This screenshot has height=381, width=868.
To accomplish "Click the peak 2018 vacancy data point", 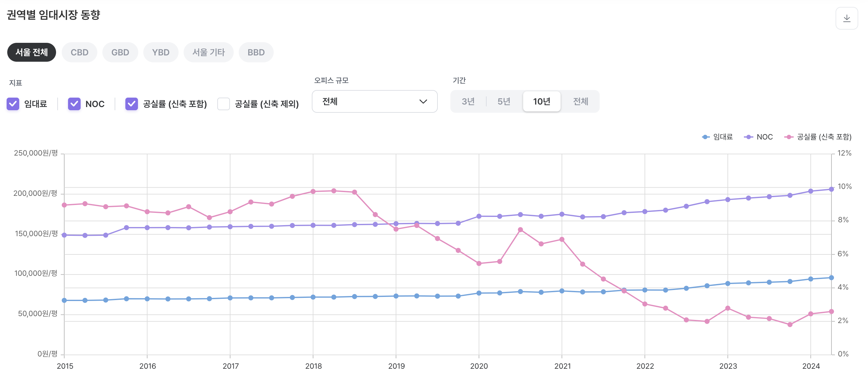I will pos(334,191).
